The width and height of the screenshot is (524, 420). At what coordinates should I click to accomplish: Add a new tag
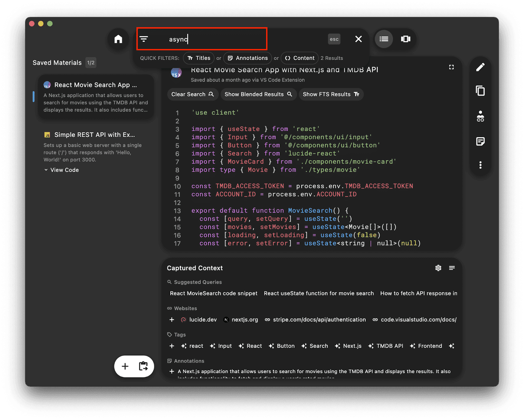(172, 346)
